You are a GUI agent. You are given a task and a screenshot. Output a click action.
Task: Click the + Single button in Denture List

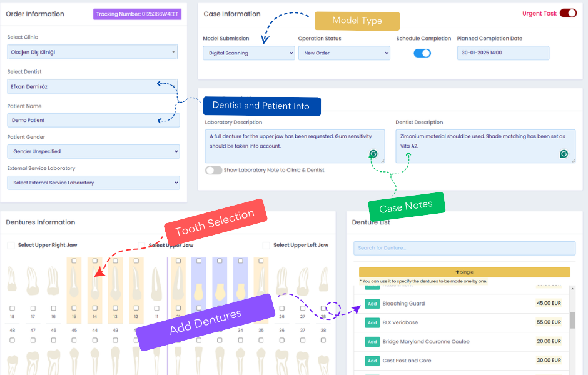[x=464, y=272]
